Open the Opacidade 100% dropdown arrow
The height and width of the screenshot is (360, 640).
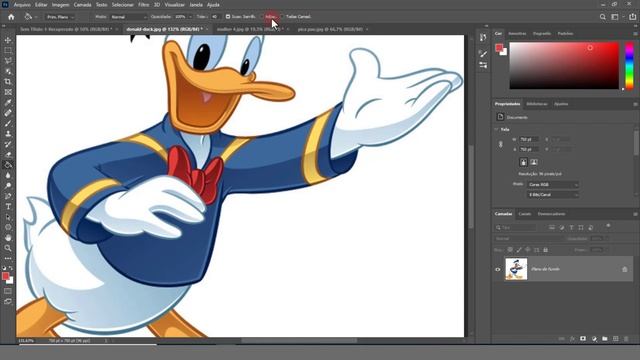click(190, 17)
